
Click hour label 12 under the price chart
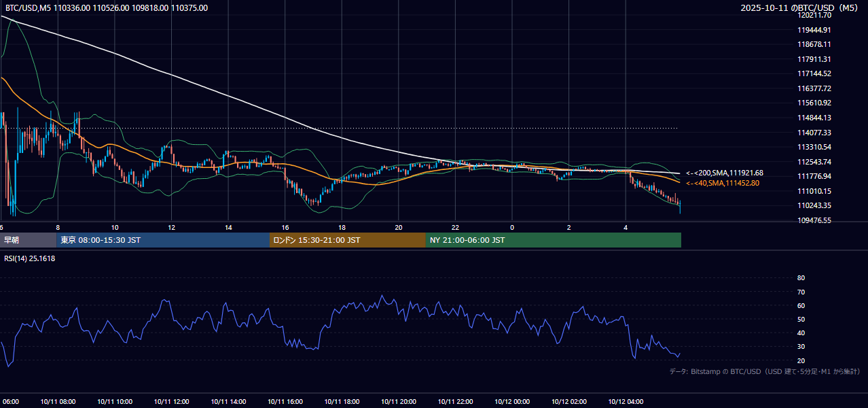[171, 227]
